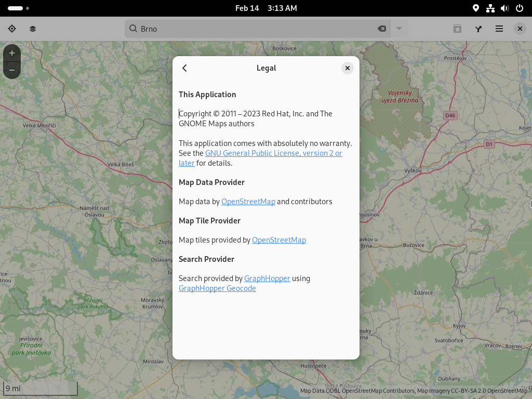
Task: Open the clock and calendar menu
Action: pos(266,8)
